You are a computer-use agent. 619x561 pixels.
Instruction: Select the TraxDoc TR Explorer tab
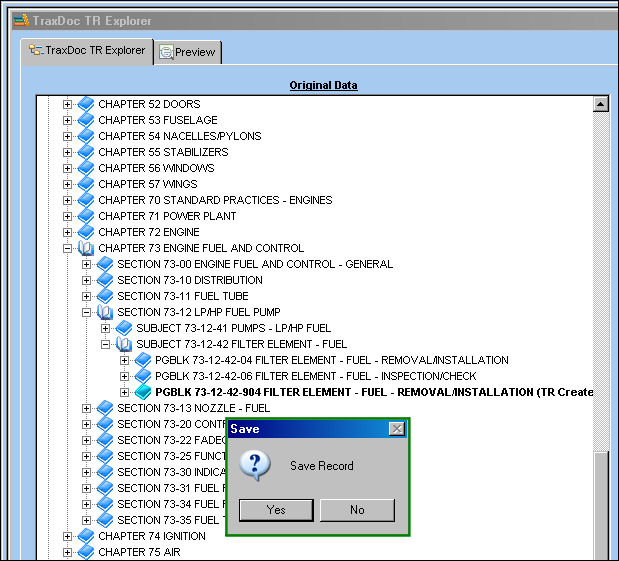tap(87, 51)
